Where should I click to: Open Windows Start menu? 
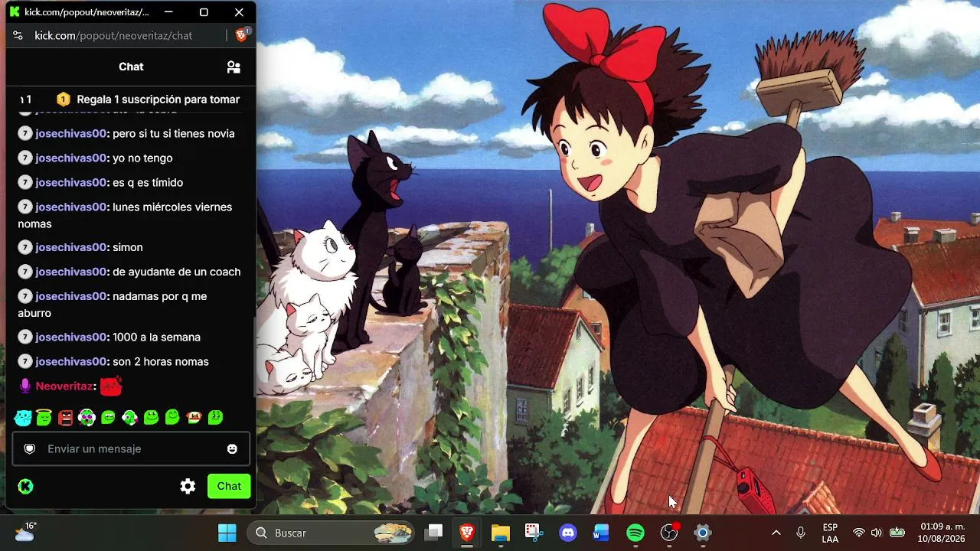coord(227,533)
